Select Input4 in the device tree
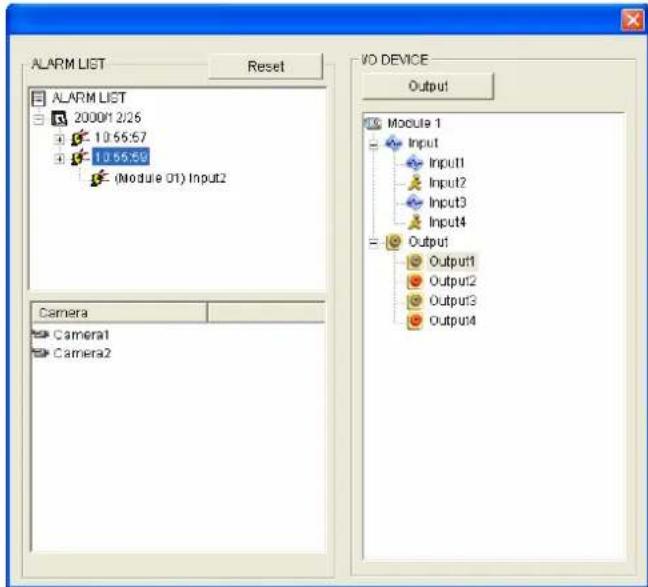Viewport: 648px width, 587px height. click(x=447, y=222)
